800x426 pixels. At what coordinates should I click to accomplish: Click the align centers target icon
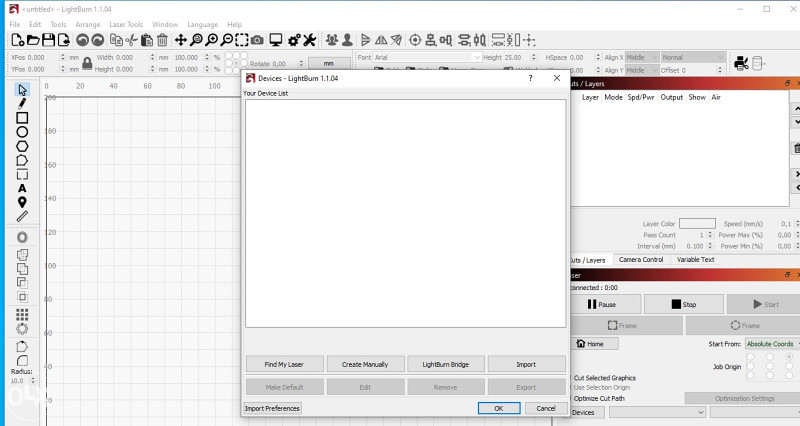415,40
